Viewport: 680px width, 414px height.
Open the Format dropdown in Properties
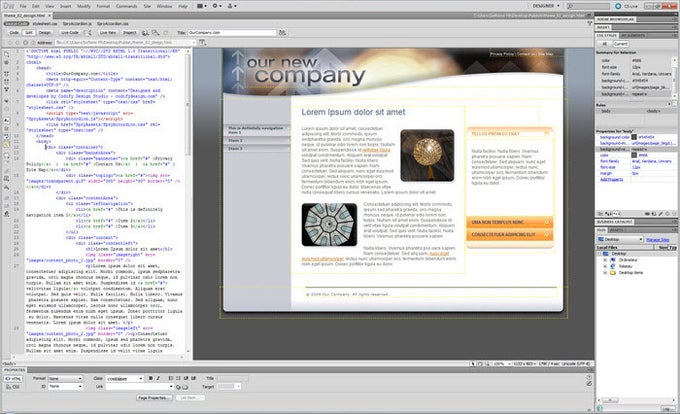[65, 378]
